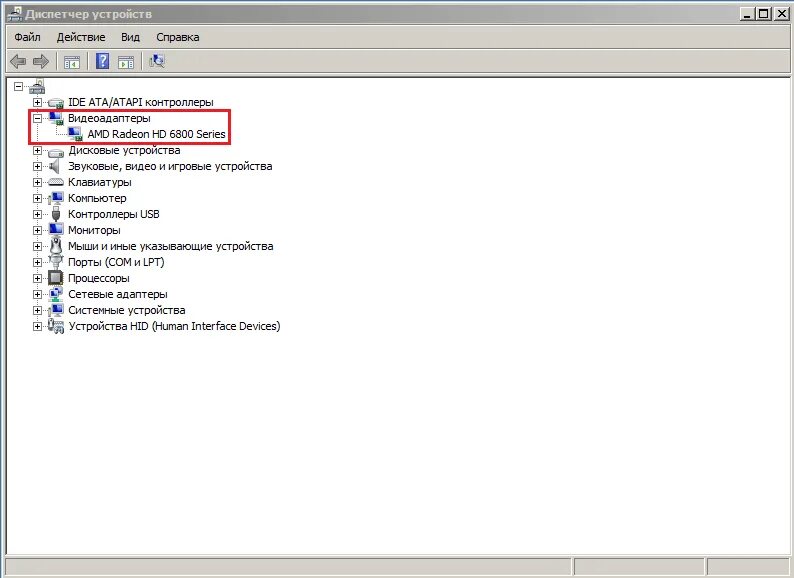Click the Device Manager title bar icon
The height and width of the screenshot is (578, 794).
tap(15, 14)
